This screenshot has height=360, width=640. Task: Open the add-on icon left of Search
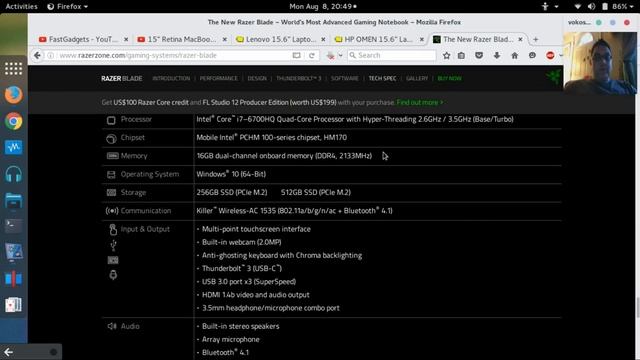331,56
